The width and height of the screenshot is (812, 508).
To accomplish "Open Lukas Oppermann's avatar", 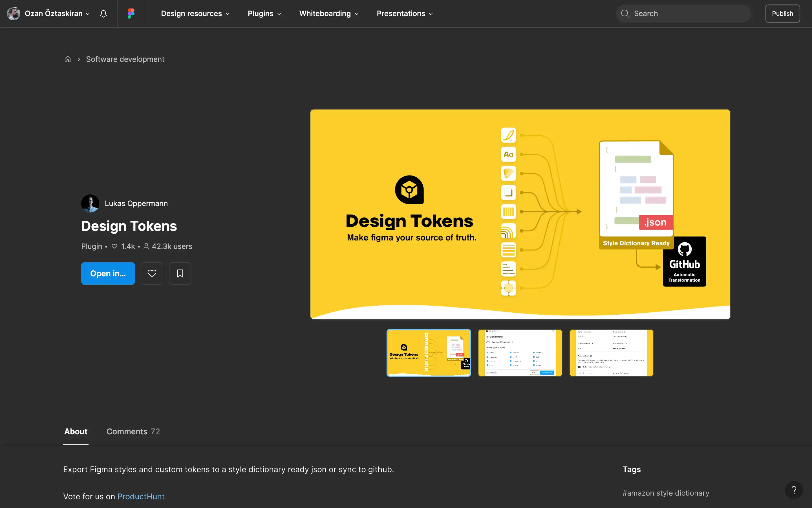I will [x=90, y=203].
